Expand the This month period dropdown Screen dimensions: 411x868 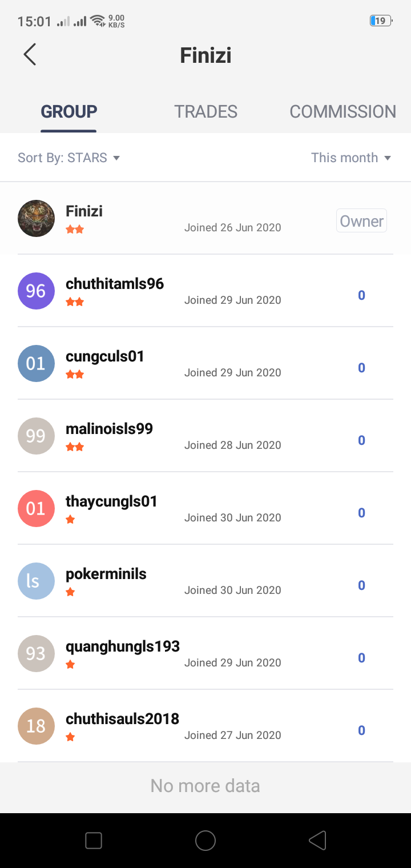click(350, 158)
